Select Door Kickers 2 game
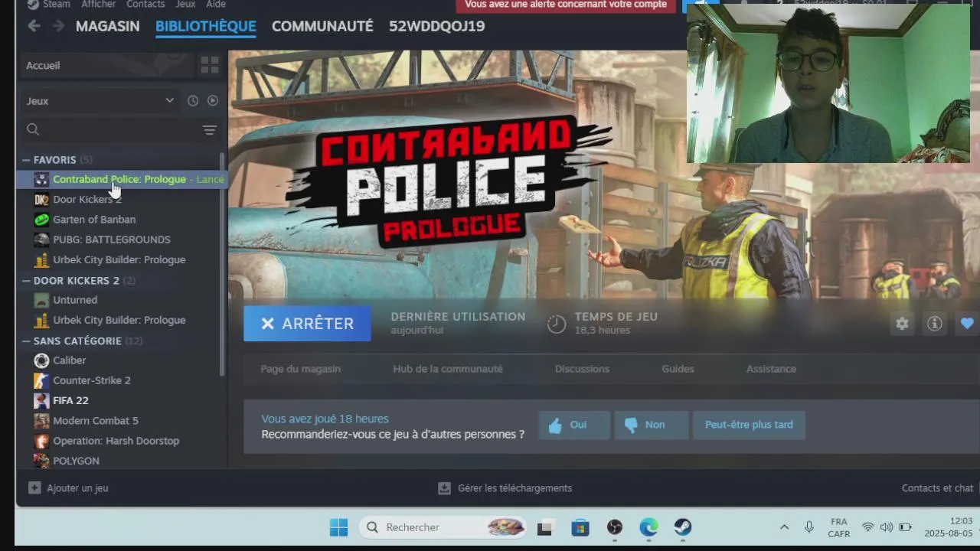This screenshot has height=551, width=980. [x=87, y=199]
